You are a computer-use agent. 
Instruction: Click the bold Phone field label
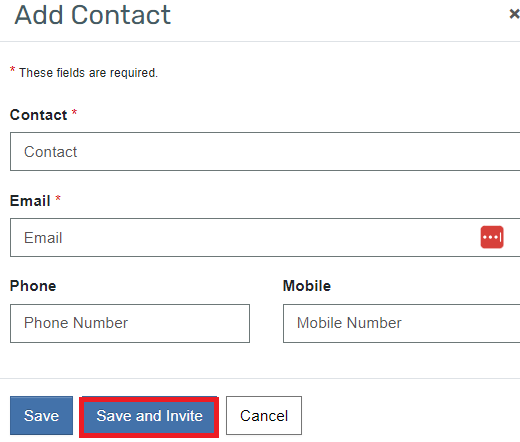(x=33, y=286)
